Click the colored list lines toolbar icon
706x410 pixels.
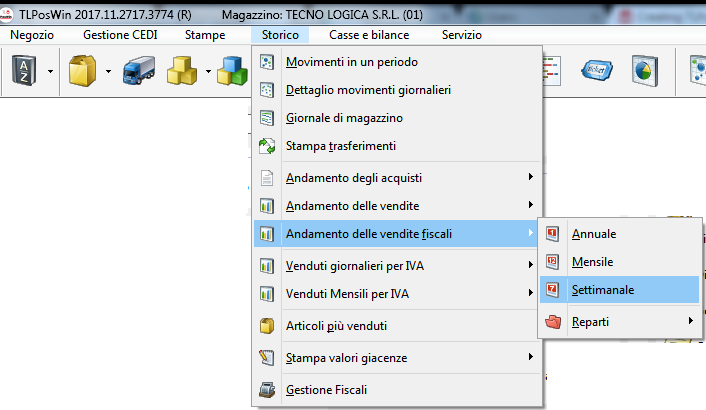point(556,71)
